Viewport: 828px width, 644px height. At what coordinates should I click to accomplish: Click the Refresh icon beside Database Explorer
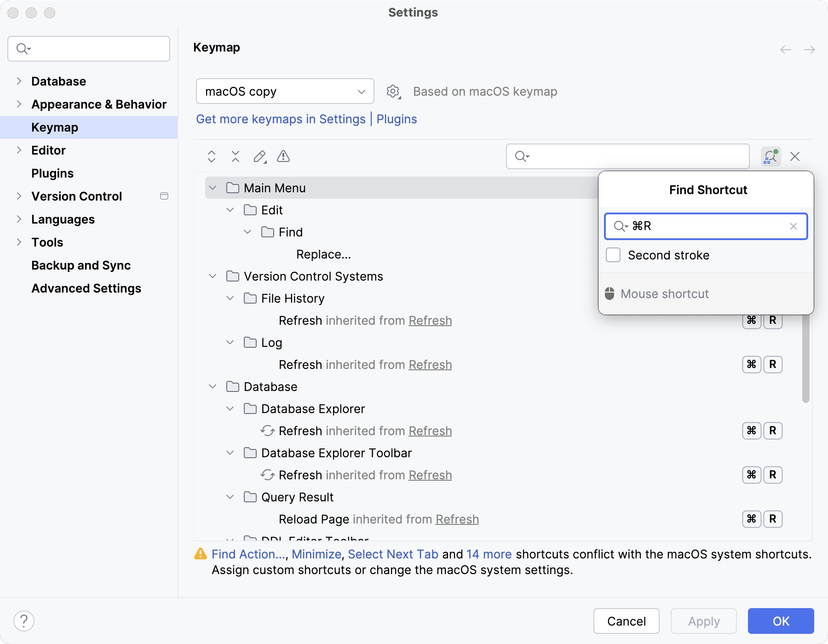268,431
